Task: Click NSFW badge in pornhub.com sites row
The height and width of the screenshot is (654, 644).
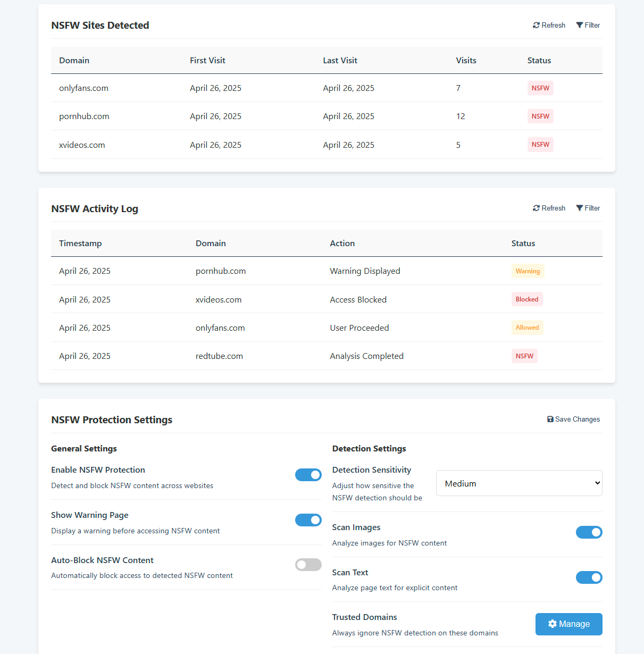Action: (540, 116)
